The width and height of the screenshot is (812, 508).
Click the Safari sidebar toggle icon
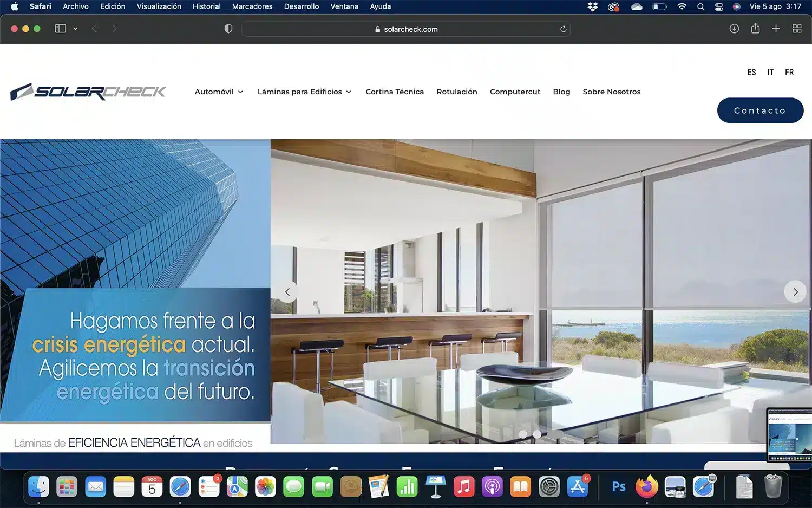point(60,29)
